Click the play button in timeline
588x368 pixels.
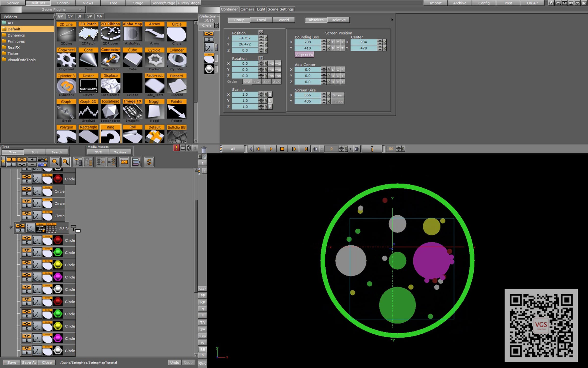point(271,149)
